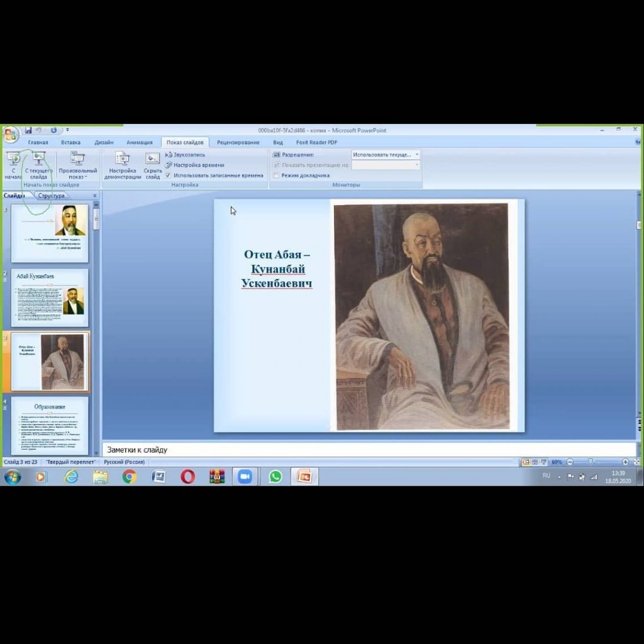Click 'Скрыть слайд' button
Screen dimensions: 644x644
click(152, 165)
